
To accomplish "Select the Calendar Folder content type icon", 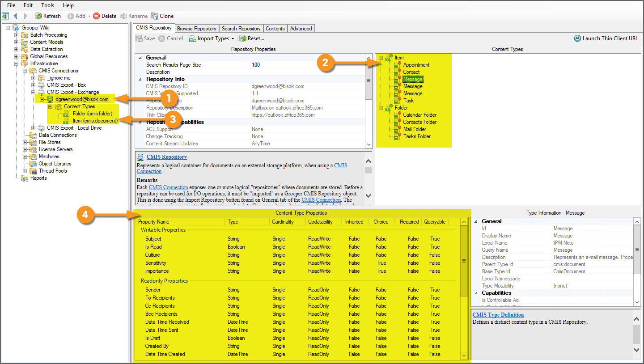I will point(397,115).
